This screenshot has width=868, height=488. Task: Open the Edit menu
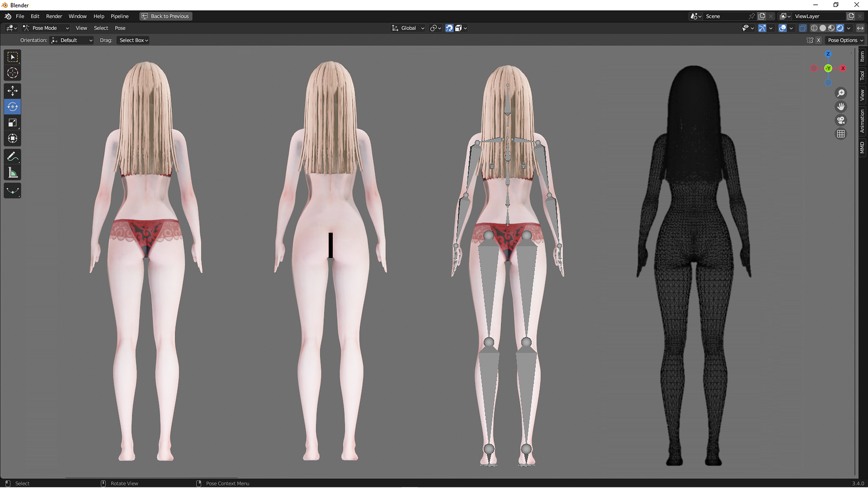pos(35,16)
